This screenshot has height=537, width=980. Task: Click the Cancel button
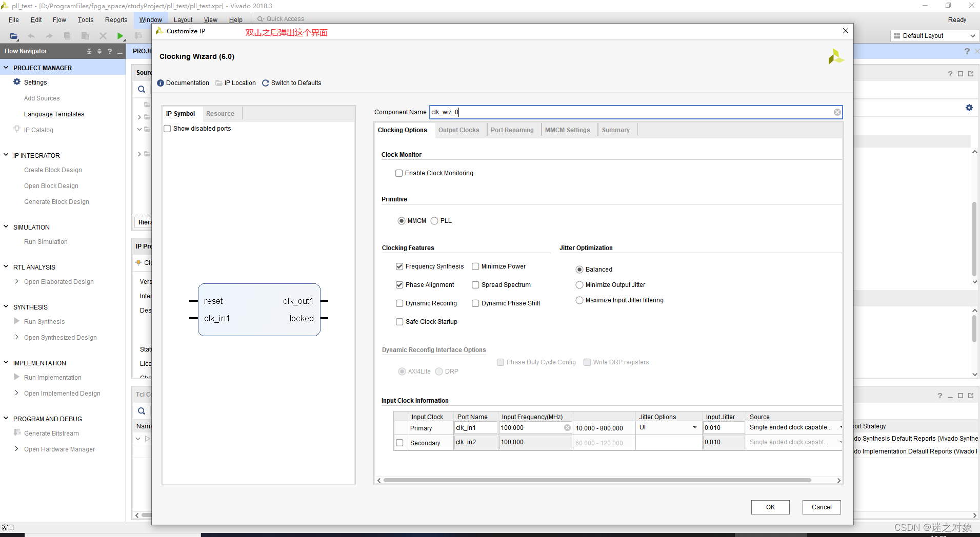click(822, 507)
